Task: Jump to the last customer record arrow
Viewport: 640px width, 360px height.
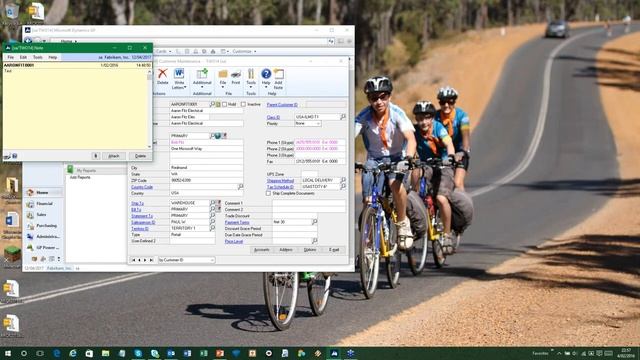Action: [x=151, y=260]
